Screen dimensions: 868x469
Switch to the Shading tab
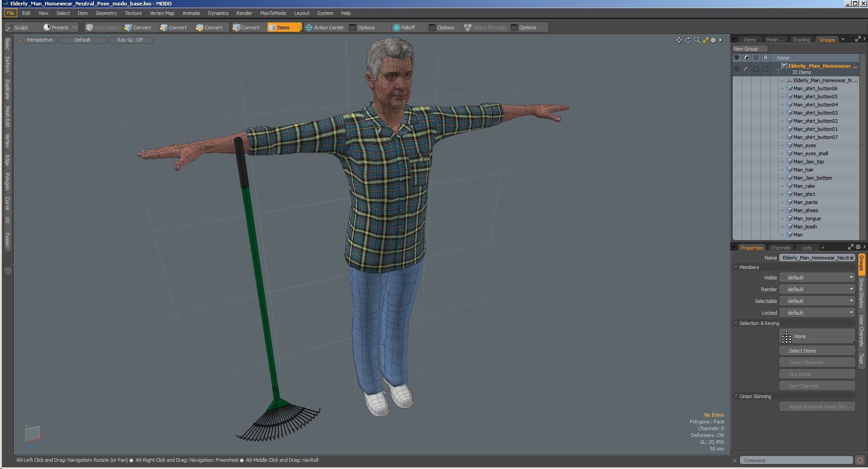click(x=801, y=40)
